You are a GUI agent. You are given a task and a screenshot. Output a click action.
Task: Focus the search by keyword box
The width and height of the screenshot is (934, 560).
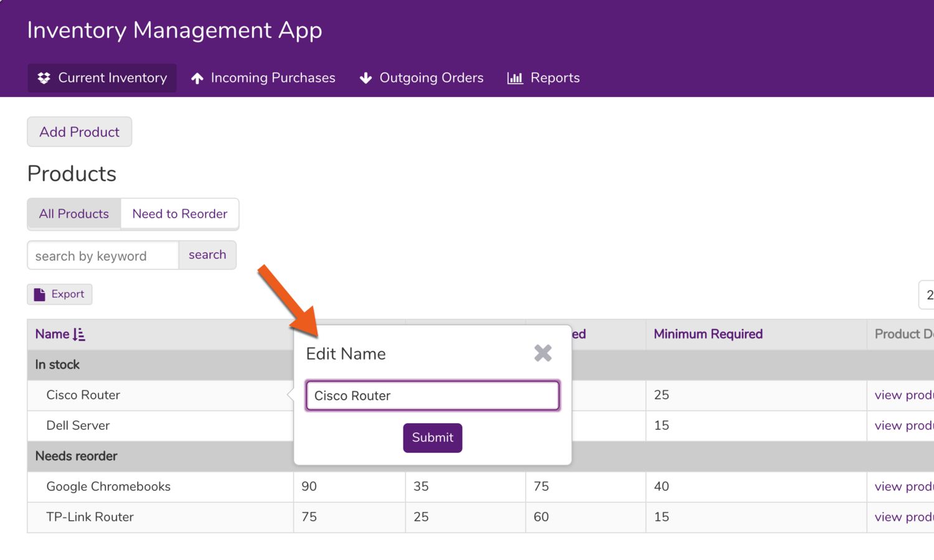coord(103,256)
